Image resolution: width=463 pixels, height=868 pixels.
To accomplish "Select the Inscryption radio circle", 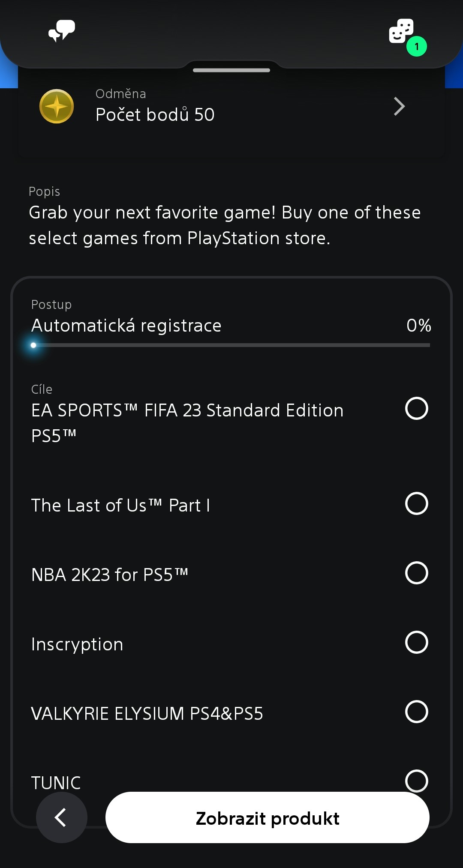I will tap(416, 642).
